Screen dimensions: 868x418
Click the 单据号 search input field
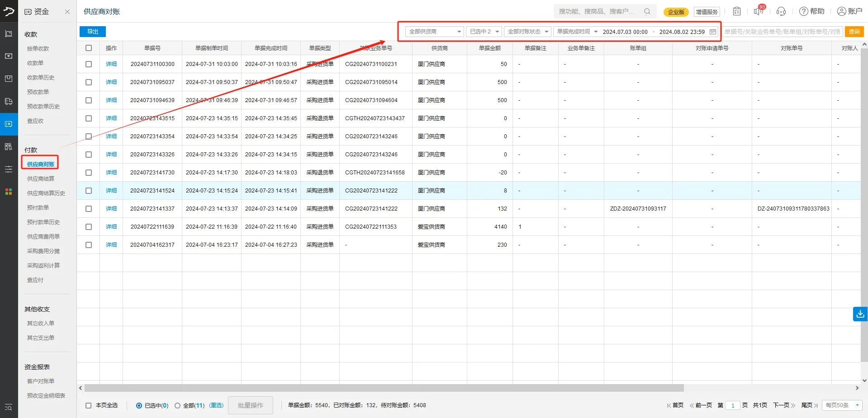[782, 32]
